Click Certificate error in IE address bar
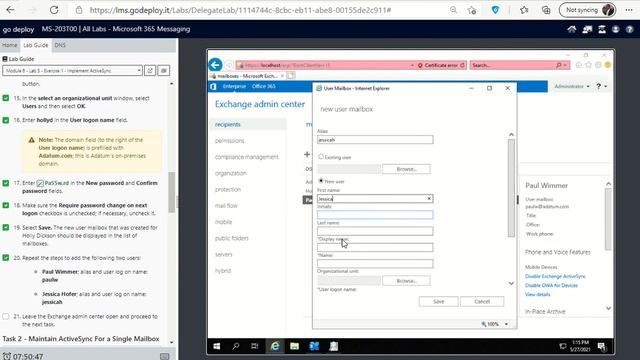Image resolution: width=640 pixels, height=360 pixels. (x=440, y=65)
